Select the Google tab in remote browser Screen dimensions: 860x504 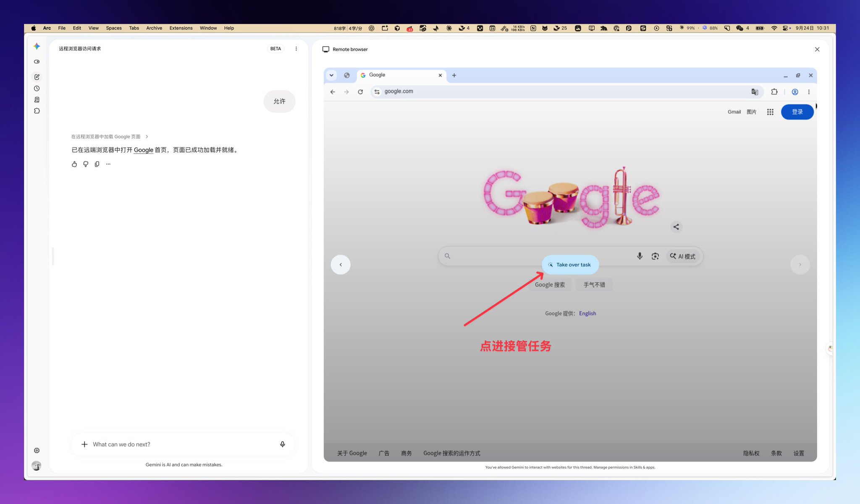click(401, 75)
